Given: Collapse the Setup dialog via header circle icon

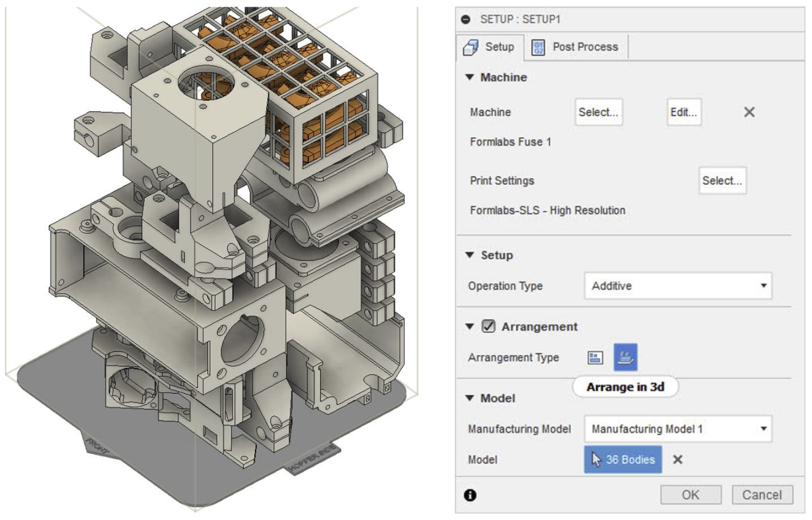Looking at the screenshot, I should [466, 20].
